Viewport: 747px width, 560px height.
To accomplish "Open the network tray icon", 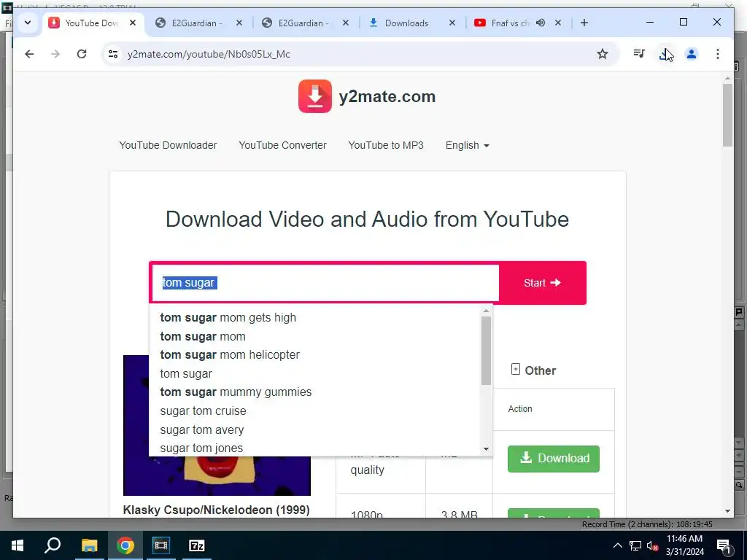I will pos(635,545).
